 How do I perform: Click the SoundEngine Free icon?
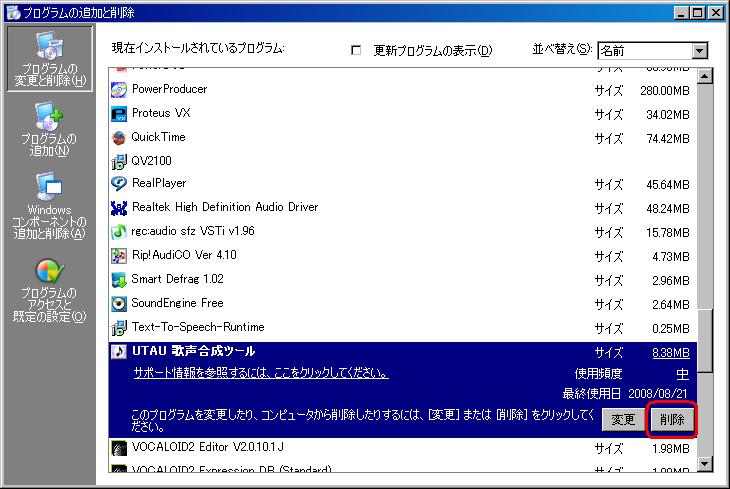point(119,304)
